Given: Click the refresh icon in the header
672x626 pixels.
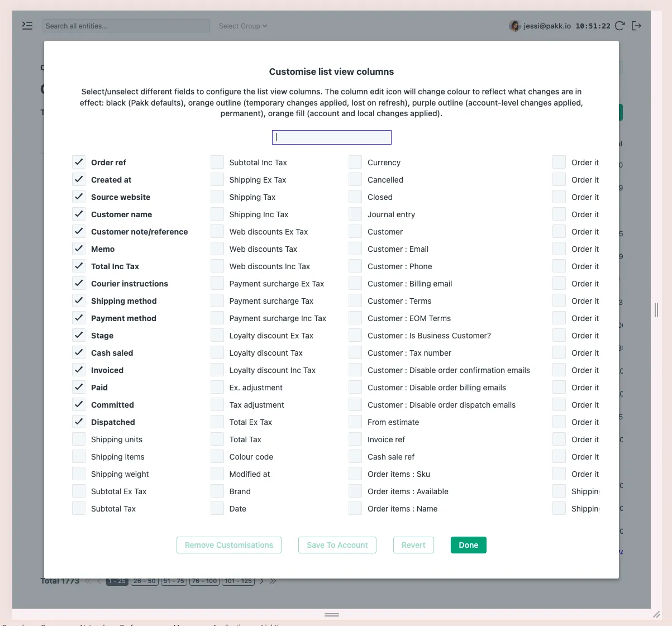Looking at the screenshot, I should pyautogui.click(x=619, y=26).
